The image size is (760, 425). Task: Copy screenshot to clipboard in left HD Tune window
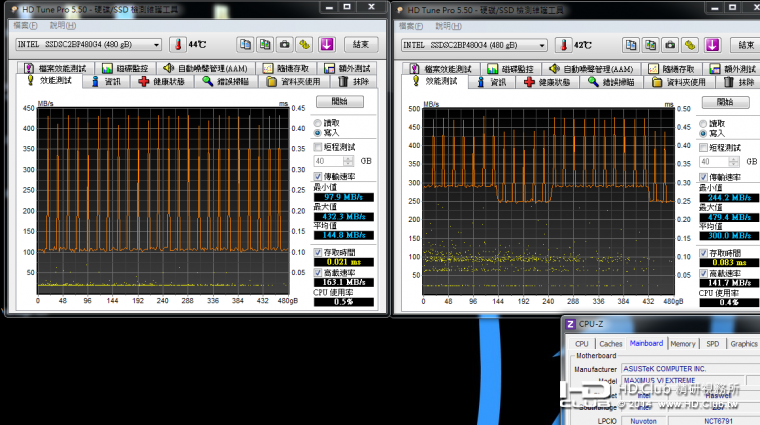(265, 45)
